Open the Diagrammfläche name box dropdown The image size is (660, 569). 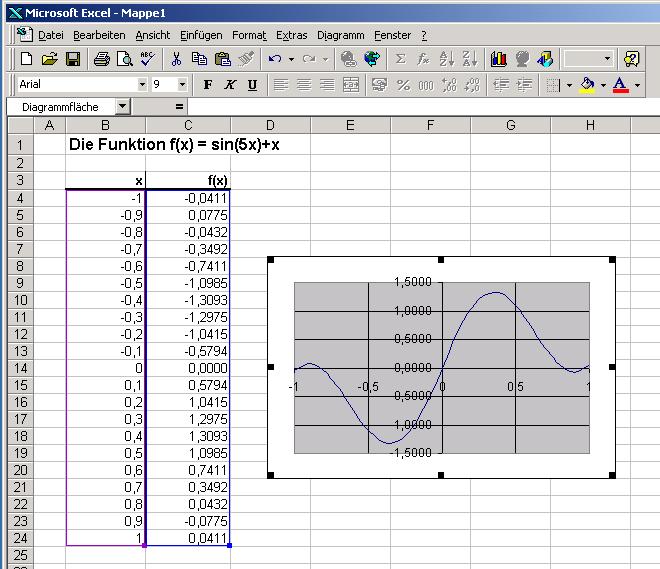pos(122,106)
